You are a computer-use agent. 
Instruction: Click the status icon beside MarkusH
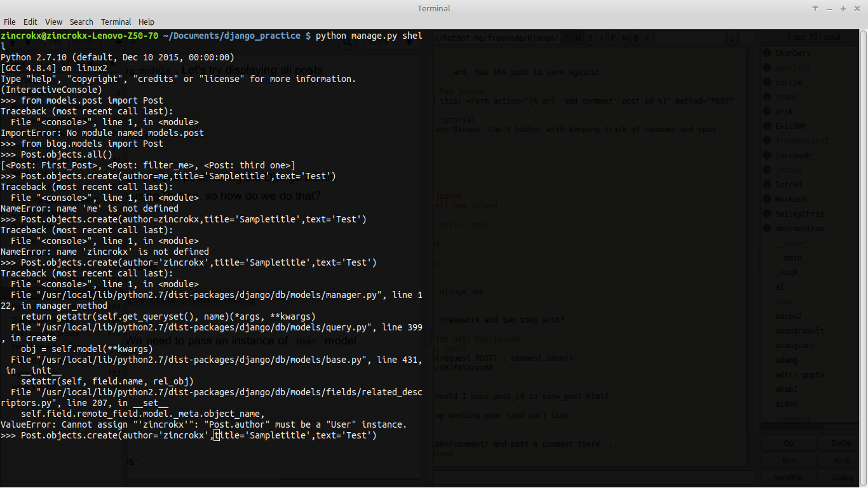(767, 199)
